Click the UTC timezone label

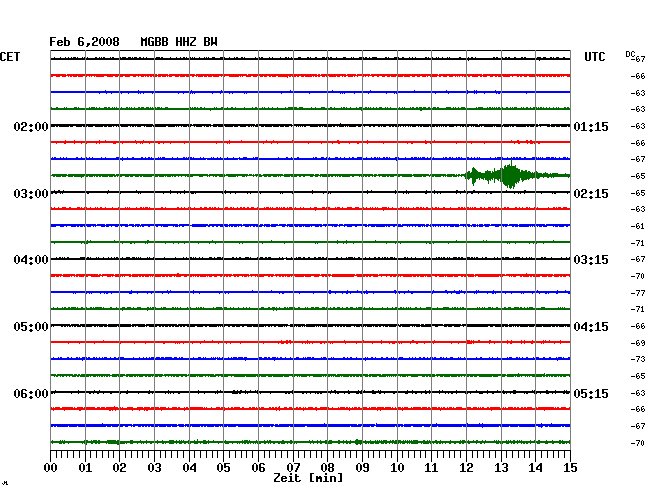pos(594,57)
